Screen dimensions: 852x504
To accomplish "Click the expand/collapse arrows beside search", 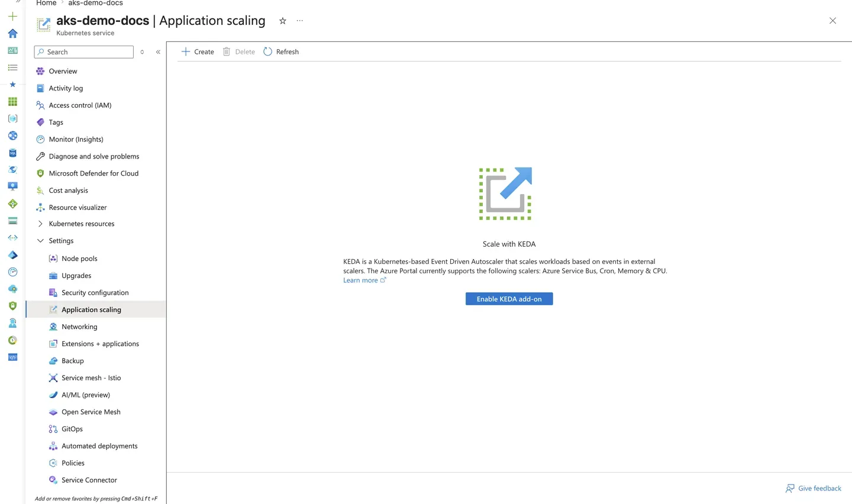I will (142, 52).
